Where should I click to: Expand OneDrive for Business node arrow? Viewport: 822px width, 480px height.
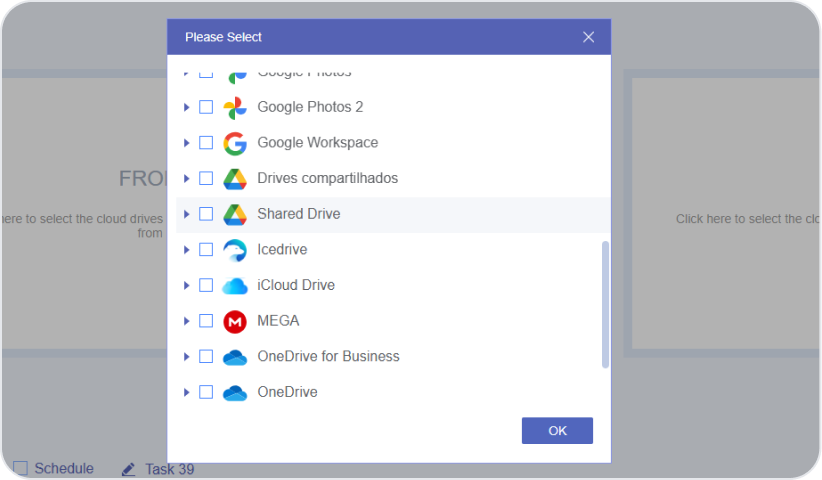coord(186,357)
